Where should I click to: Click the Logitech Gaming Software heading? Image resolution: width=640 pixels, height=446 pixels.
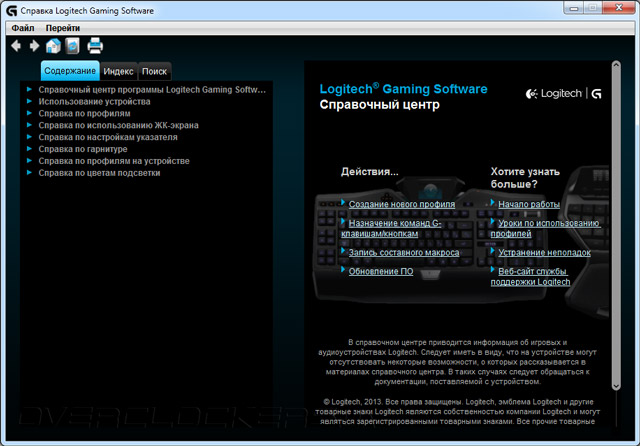click(x=403, y=89)
